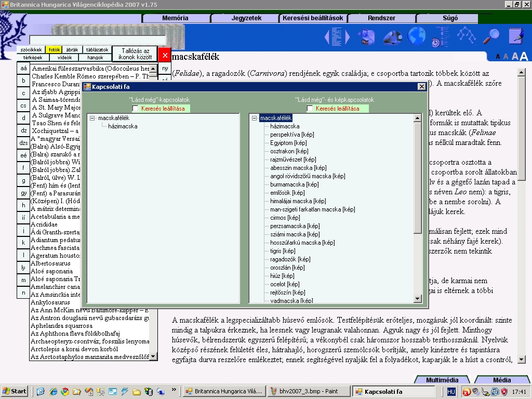Click the computer mouse icon in the toolbar
Screen dimensions: 532x399
pyautogui.click(x=393, y=37)
